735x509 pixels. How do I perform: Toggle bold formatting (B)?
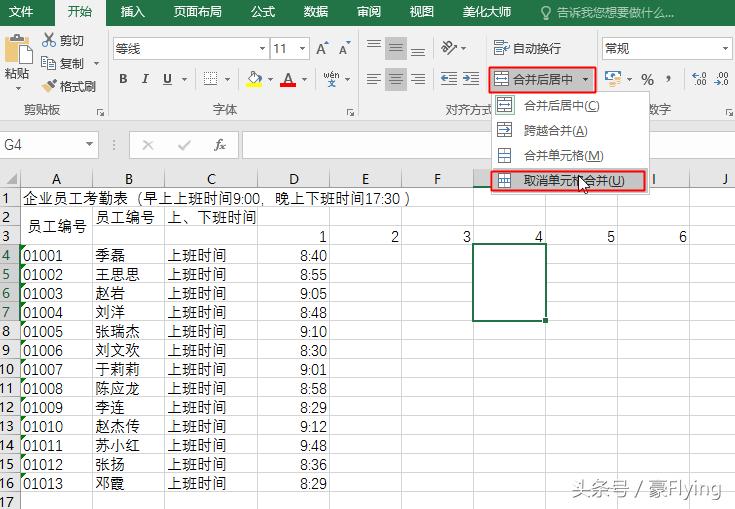(123, 79)
